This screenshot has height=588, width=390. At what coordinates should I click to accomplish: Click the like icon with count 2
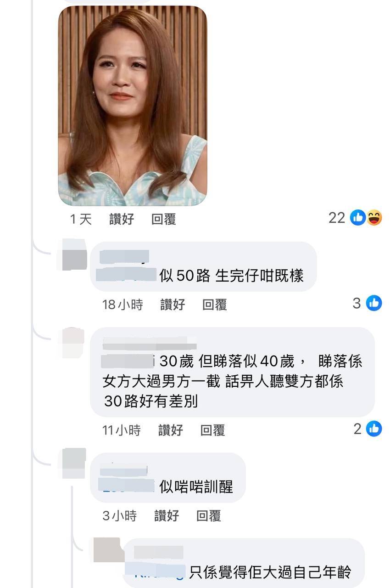pos(374,429)
